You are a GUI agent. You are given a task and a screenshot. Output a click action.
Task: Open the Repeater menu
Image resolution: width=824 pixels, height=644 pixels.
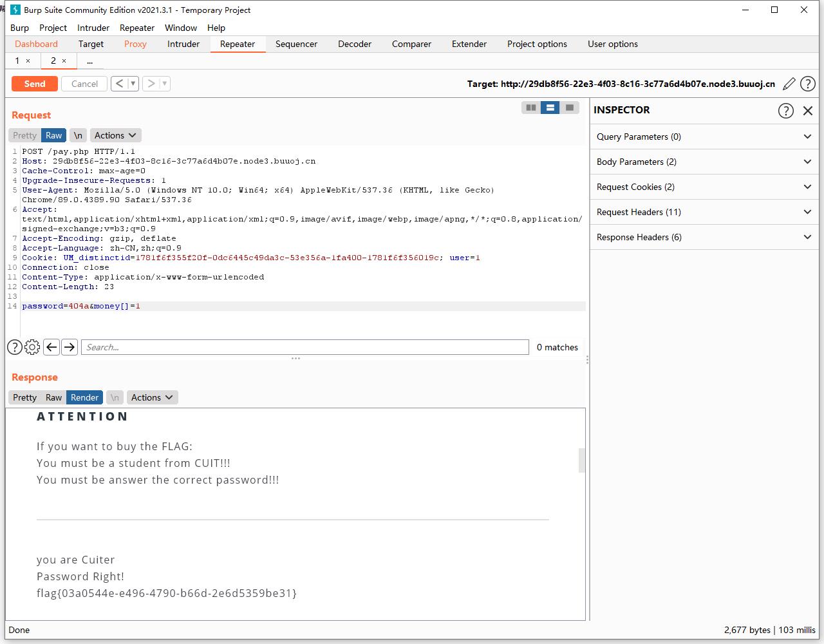click(x=137, y=28)
